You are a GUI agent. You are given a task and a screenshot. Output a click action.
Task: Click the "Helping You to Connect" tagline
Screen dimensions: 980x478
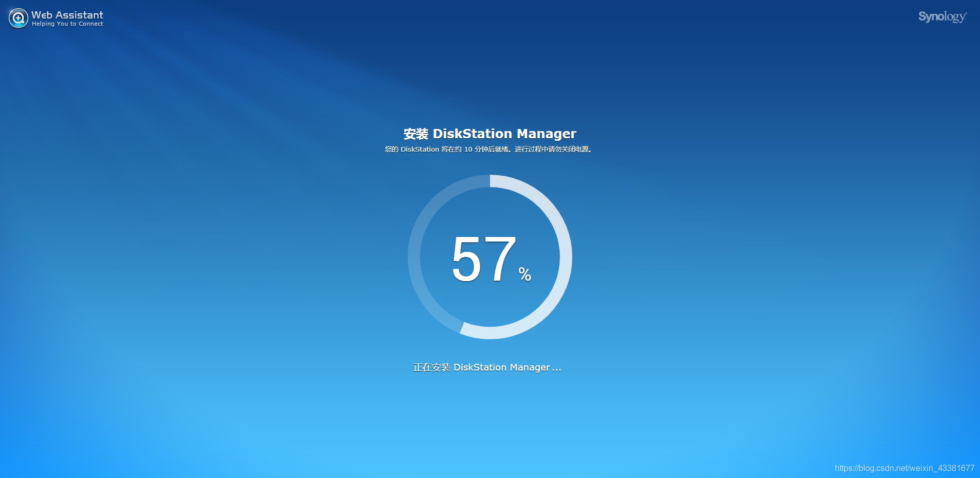(67, 24)
